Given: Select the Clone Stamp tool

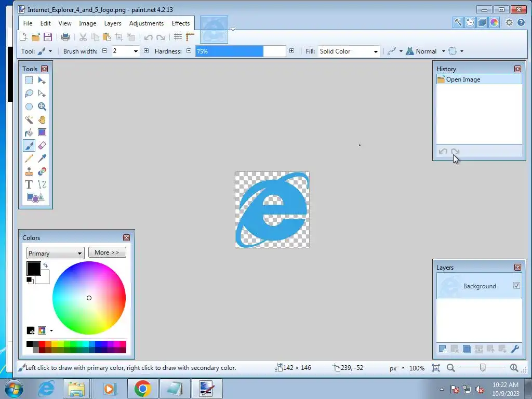Looking at the screenshot, I should (x=29, y=171).
